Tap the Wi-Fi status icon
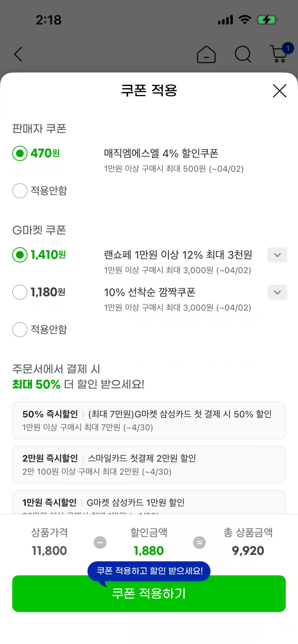This screenshot has height=644, width=298. coord(244,20)
